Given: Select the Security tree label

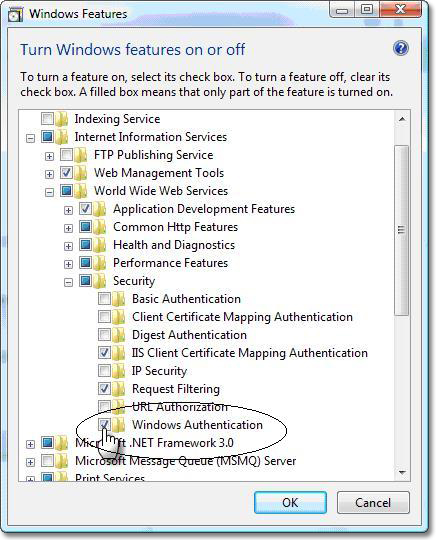Looking at the screenshot, I should pos(134,281).
